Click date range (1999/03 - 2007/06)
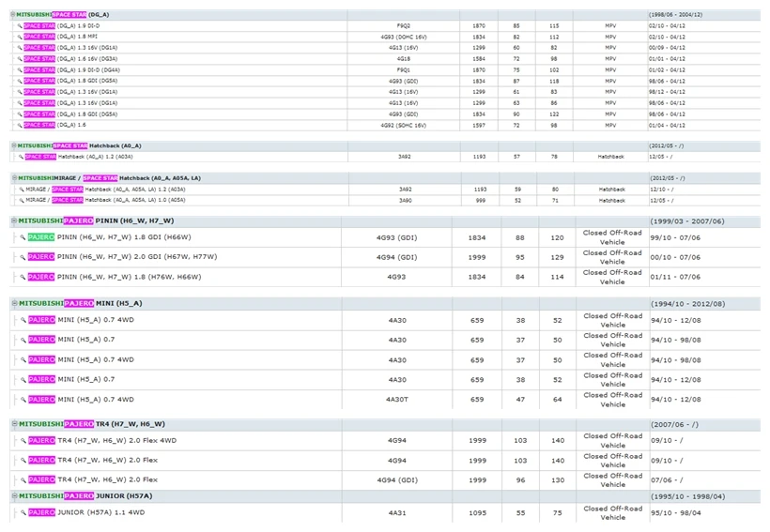Screen dimensions: 770x532 (687, 221)
